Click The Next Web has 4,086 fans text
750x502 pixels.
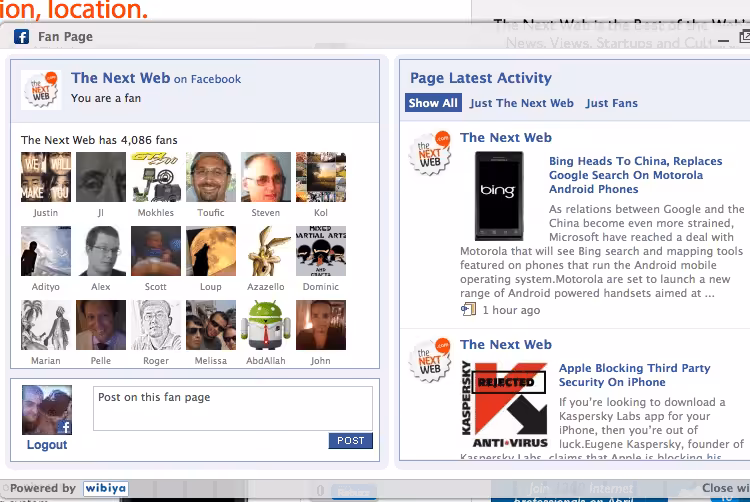[99, 140]
